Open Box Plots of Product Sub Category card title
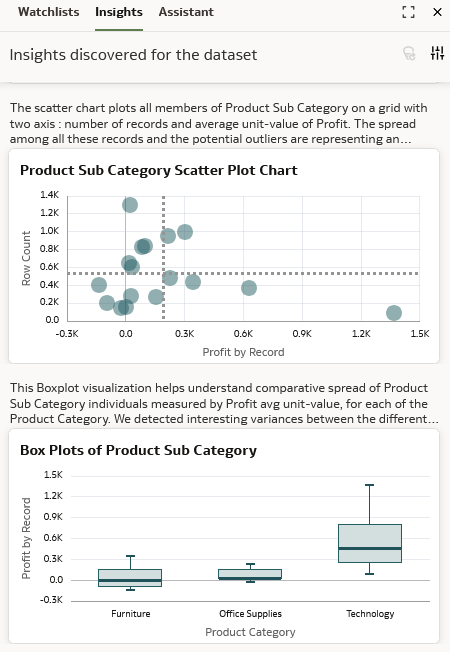This screenshot has height=652, width=450. pos(138,450)
